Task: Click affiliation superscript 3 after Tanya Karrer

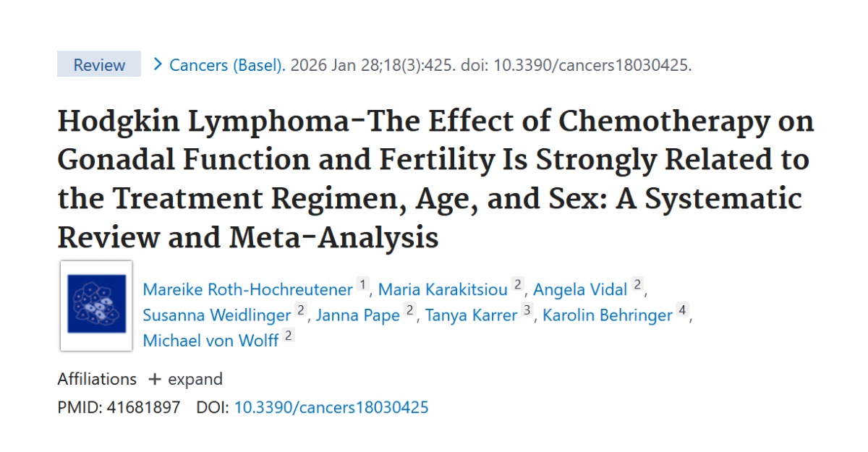Action: [526, 310]
